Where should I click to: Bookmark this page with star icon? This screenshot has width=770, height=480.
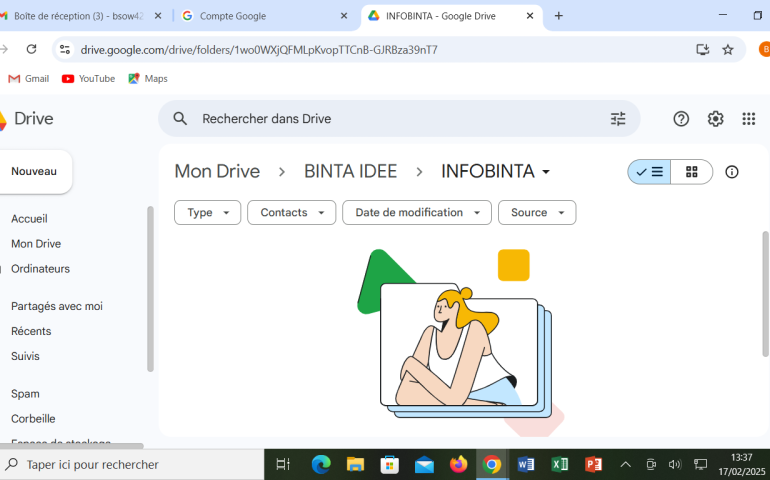point(728,49)
